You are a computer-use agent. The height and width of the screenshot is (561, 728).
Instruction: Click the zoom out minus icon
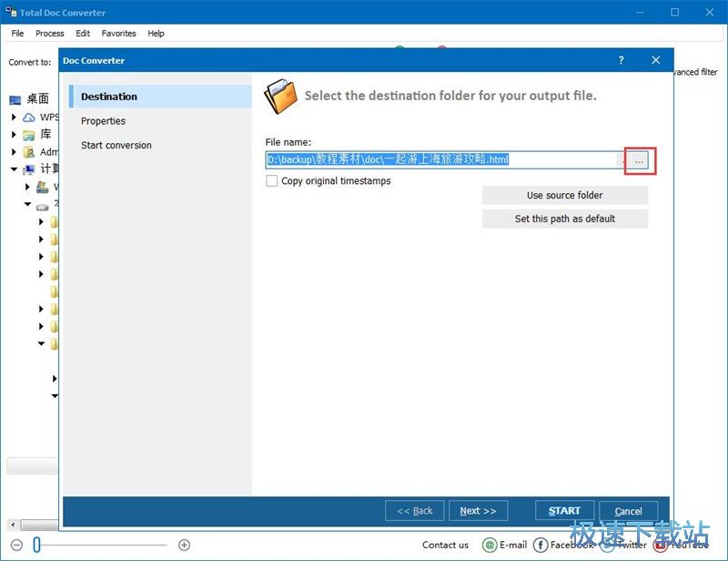point(15,545)
